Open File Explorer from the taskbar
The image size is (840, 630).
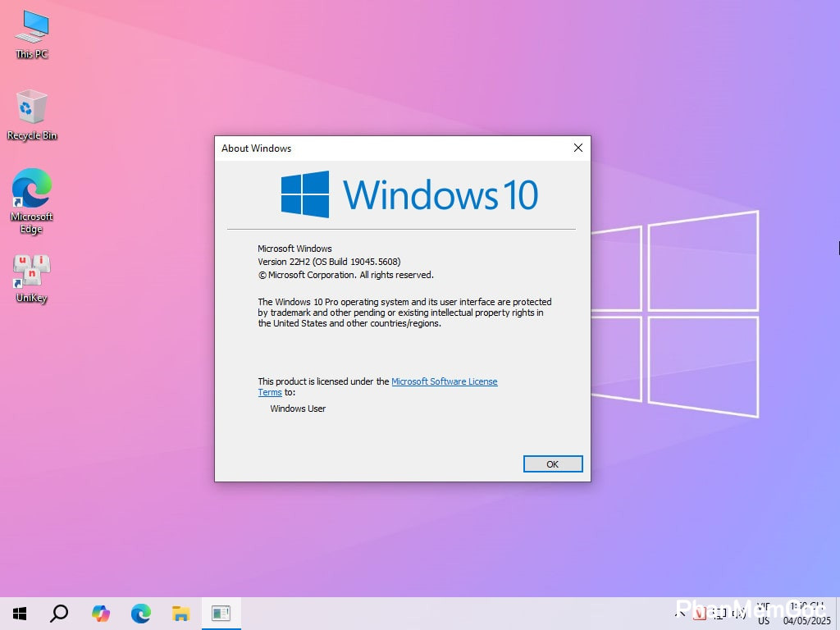click(x=181, y=614)
